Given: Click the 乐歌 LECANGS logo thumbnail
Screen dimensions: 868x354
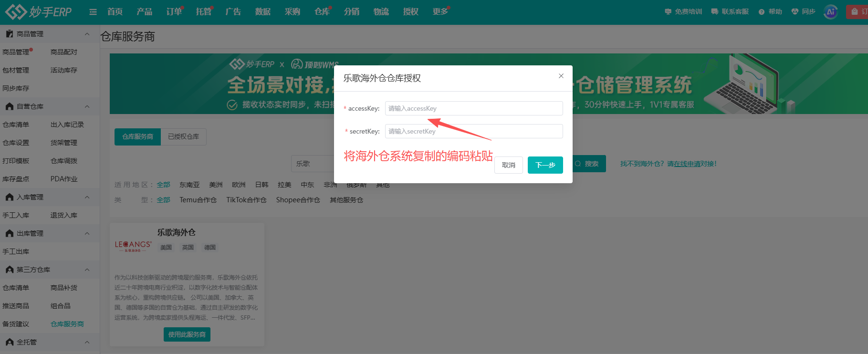Looking at the screenshot, I should (133, 246).
